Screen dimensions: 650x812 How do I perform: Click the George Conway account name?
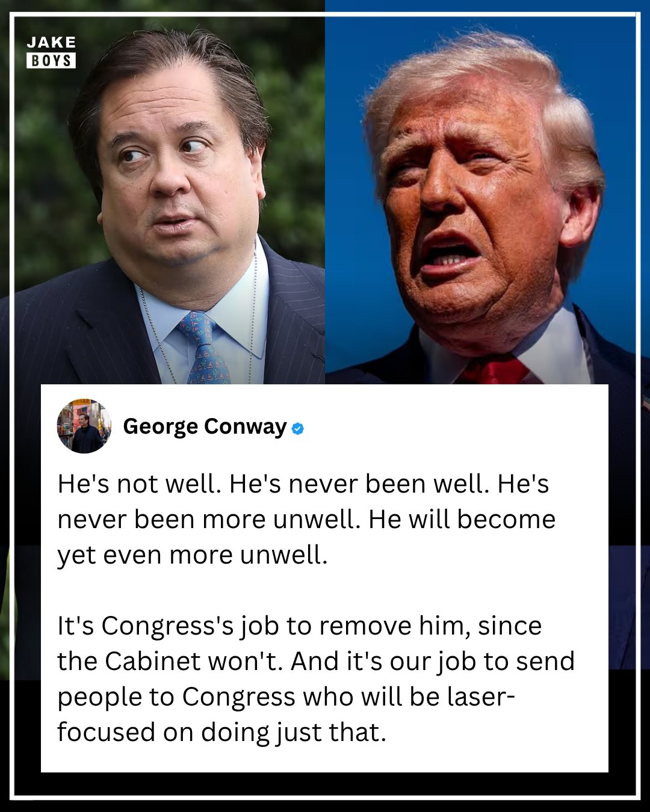[x=205, y=426]
